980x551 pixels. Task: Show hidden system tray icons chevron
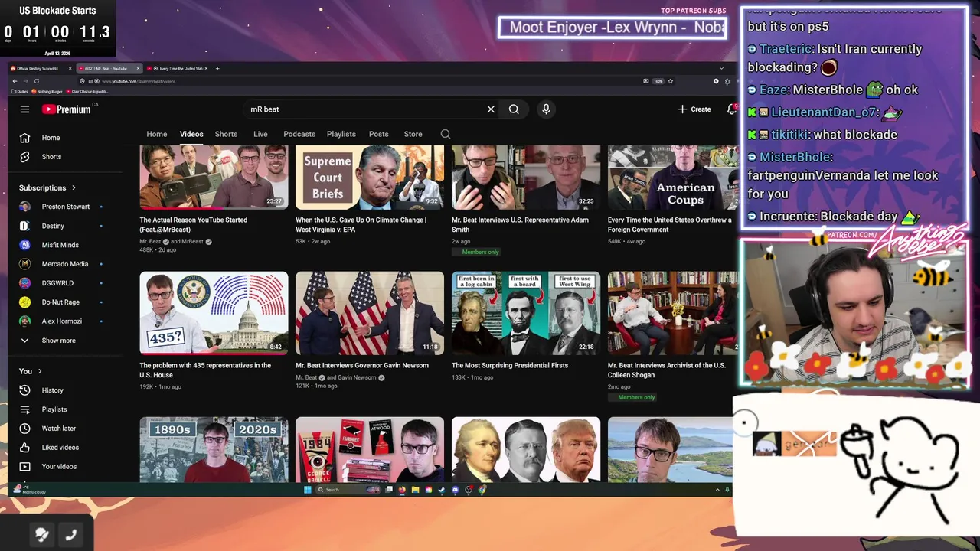coord(717,490)
